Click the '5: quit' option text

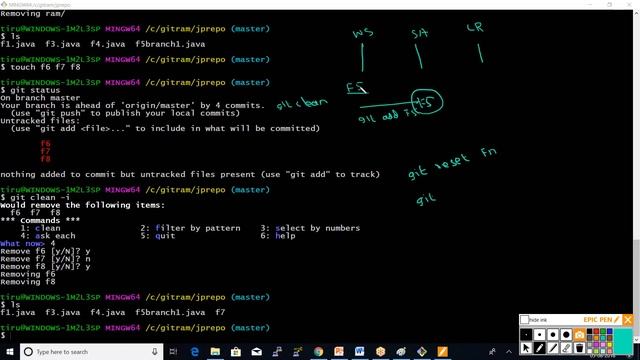(x=158, y=236)
